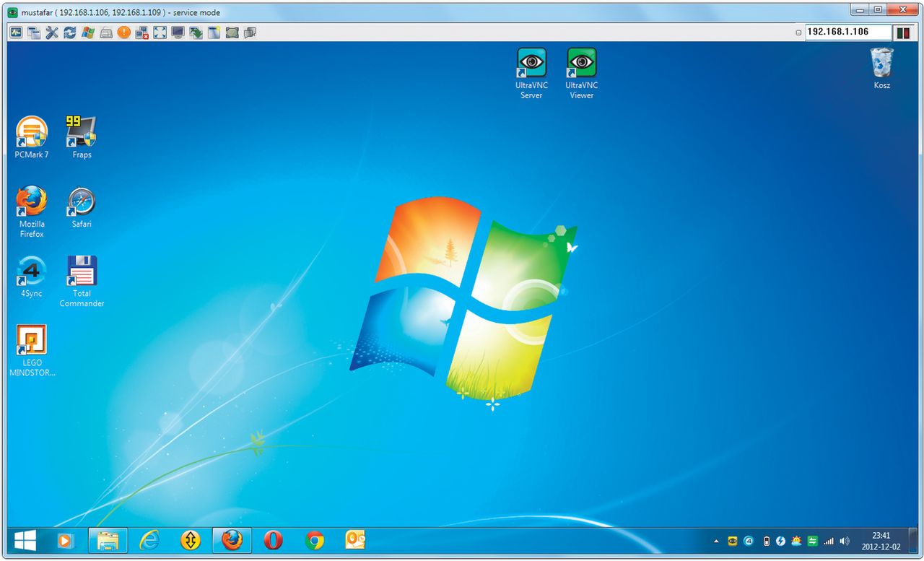The width and height of the screenshot is (924, 561).
Task: Click the green transfer arrows tray icon
Action: [x=813, y=541]
